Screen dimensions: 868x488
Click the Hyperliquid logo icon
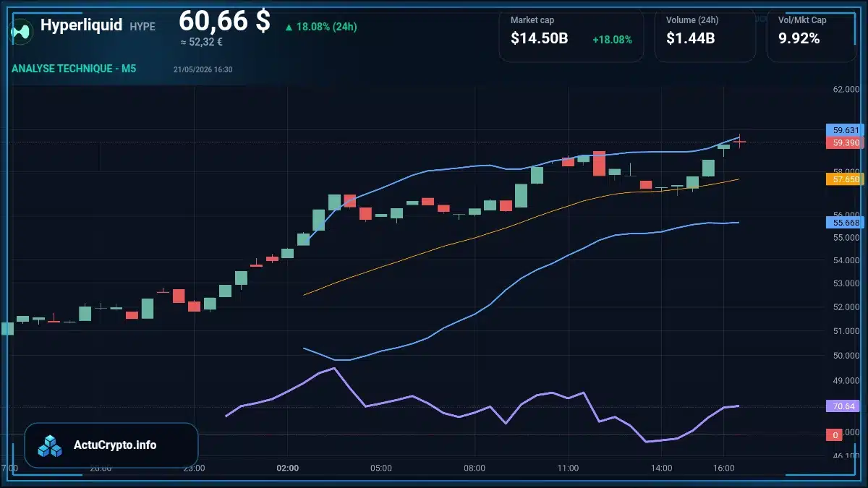21,31
